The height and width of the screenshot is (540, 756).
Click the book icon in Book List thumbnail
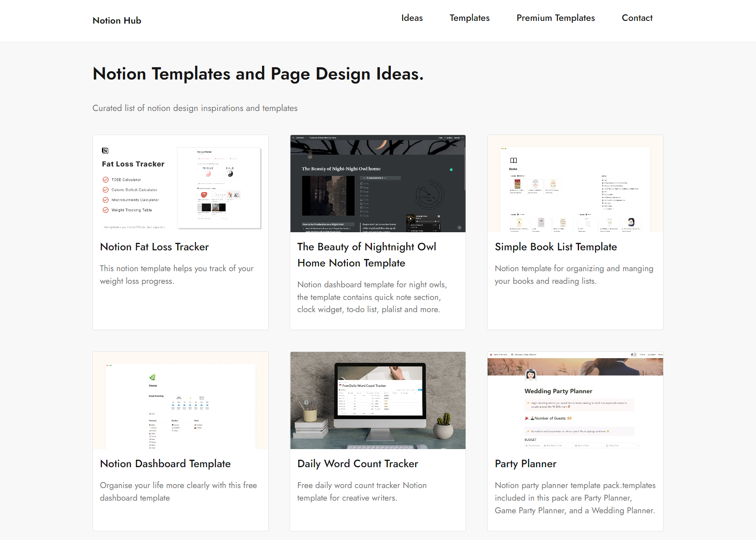[x=513, y=160]
